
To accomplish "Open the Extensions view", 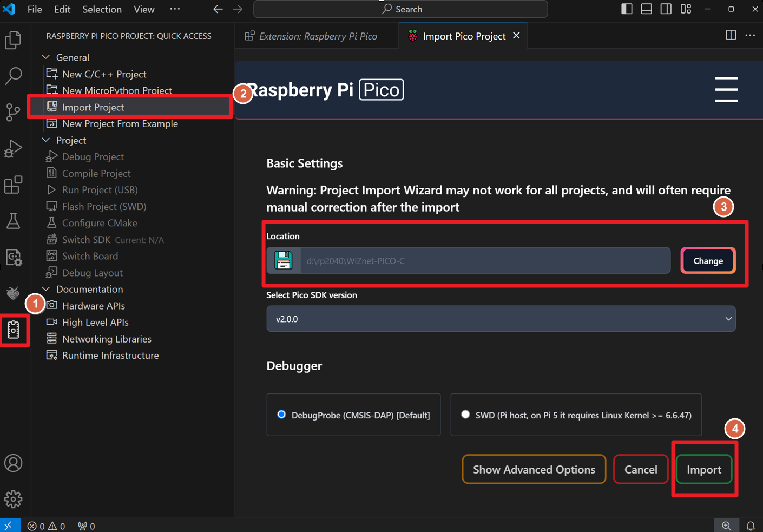I will point(13,185).
